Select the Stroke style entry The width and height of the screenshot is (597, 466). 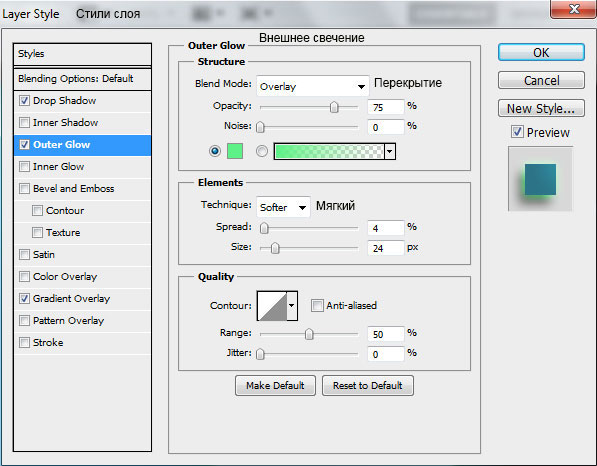[82, 343]
